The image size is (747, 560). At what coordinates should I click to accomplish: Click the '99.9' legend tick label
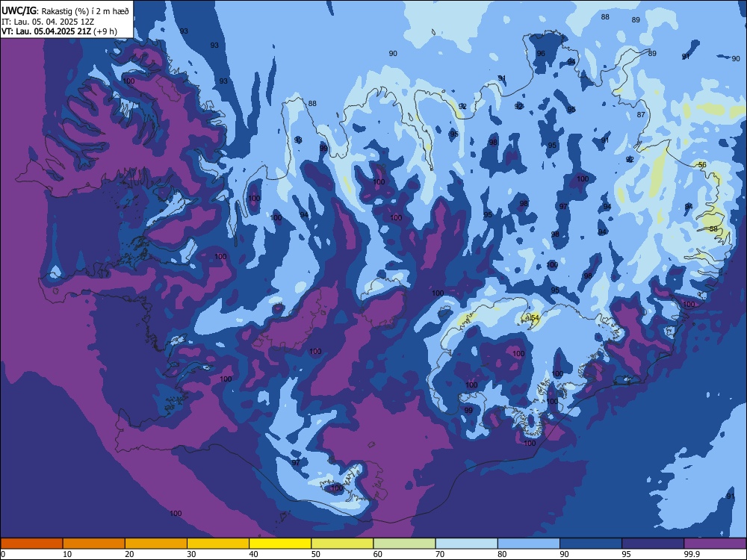(692, 554)
